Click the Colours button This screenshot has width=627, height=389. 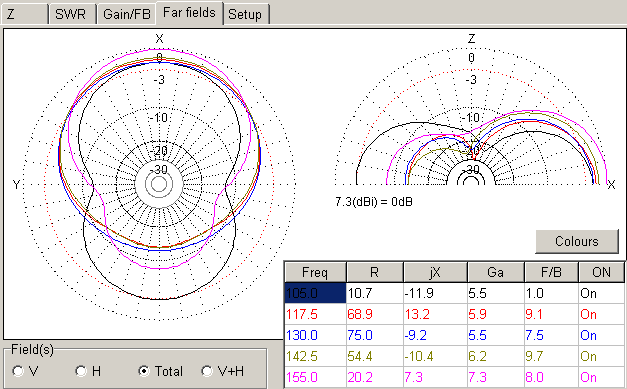tap(577, 241)
